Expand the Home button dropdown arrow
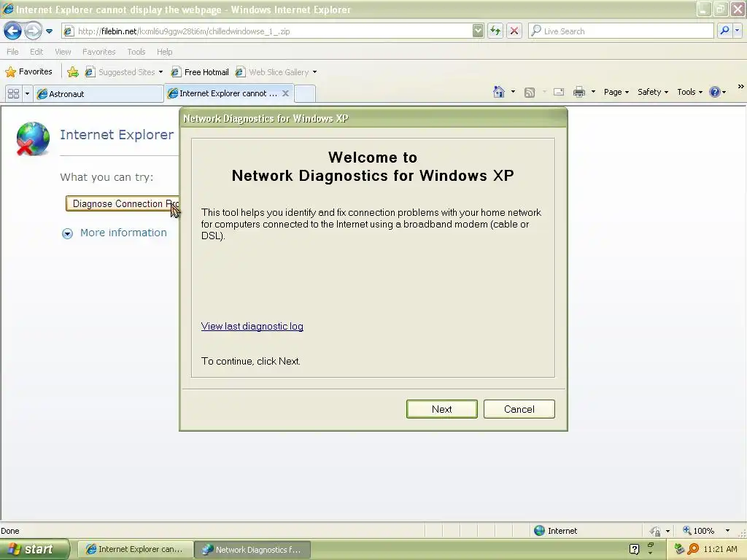 click(513, 91)
